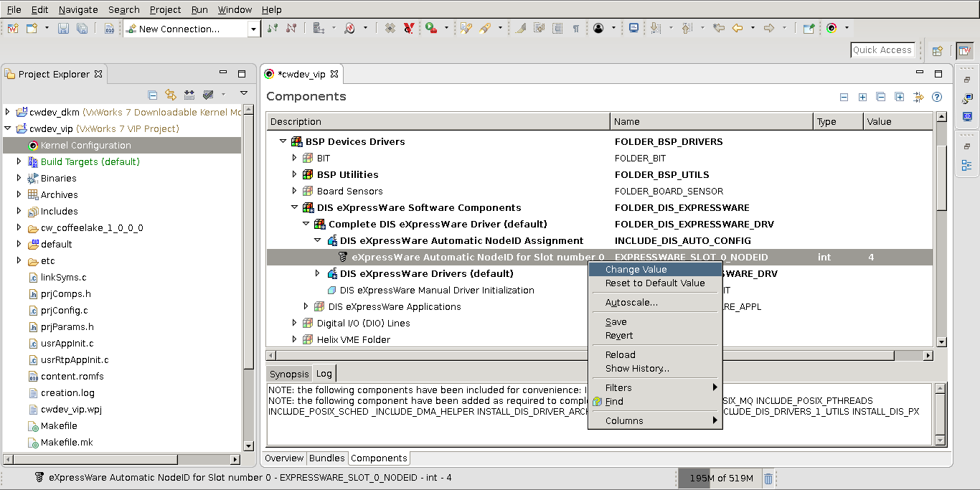Click the Components tree horizontal scrollbar
980x490 pixels.
pyautogui.click(x=600, y=355)
